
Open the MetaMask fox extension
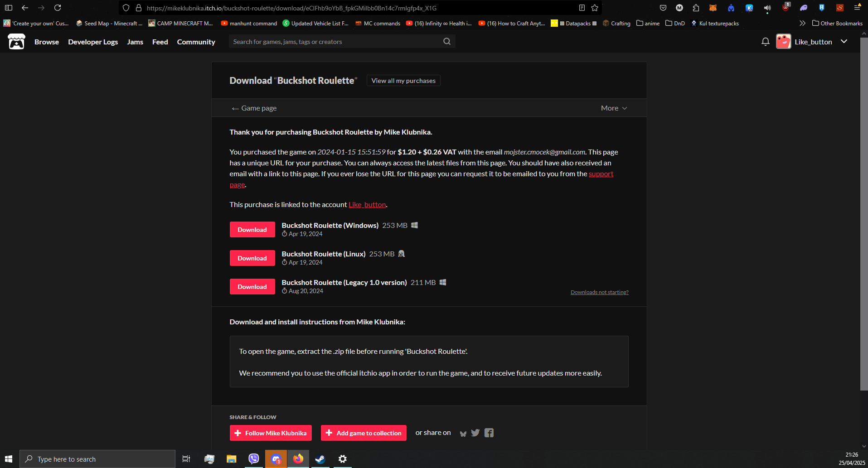[713, 8]
